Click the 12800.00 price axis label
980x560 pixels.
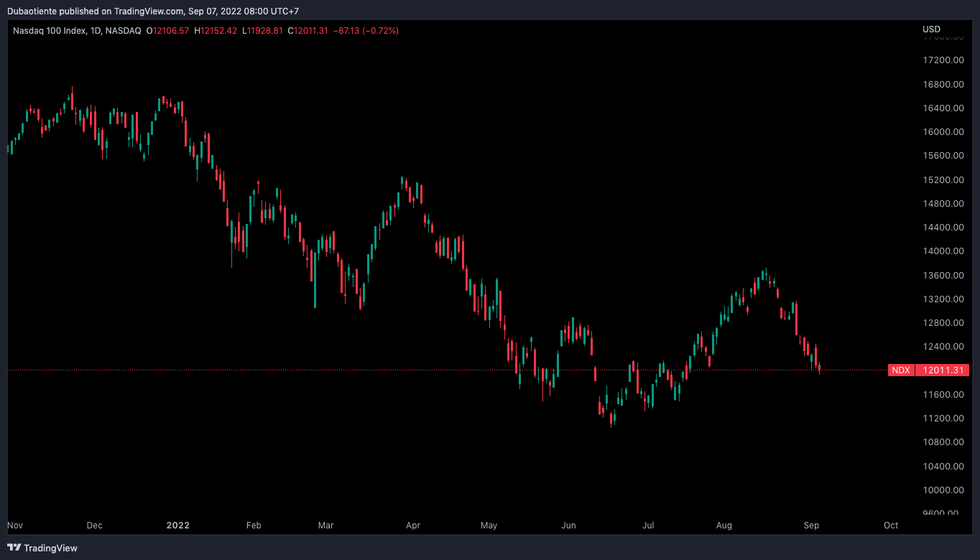943,322
